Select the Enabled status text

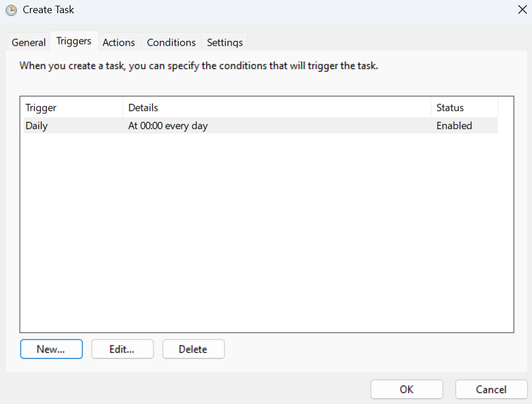[454, 126]
